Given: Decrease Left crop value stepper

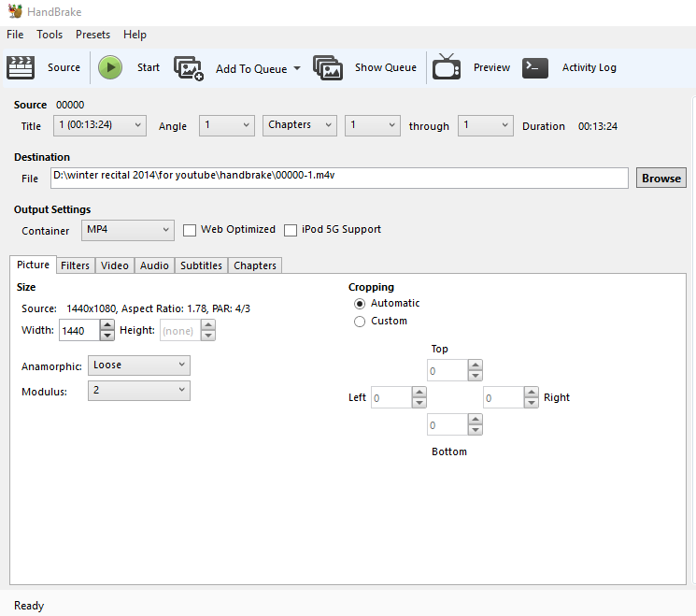Looking at the screenshot, I should (419, 403).
